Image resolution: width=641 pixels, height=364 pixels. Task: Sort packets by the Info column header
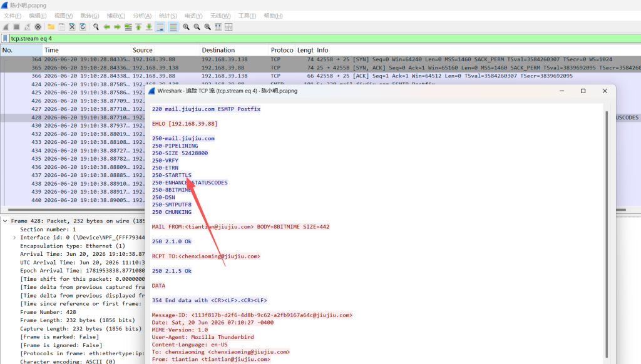pyautogui.click(x=476, y=50)
